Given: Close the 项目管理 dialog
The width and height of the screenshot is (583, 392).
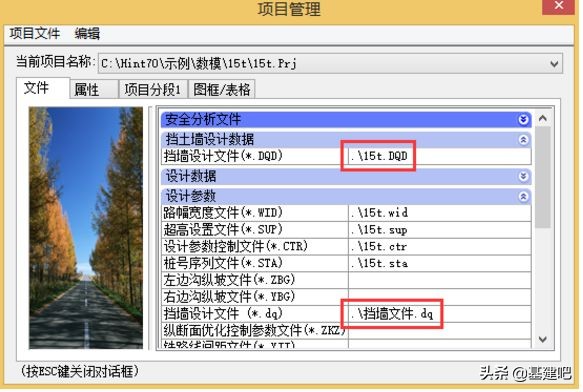Looking at the screenshot, I should (559, 6).
